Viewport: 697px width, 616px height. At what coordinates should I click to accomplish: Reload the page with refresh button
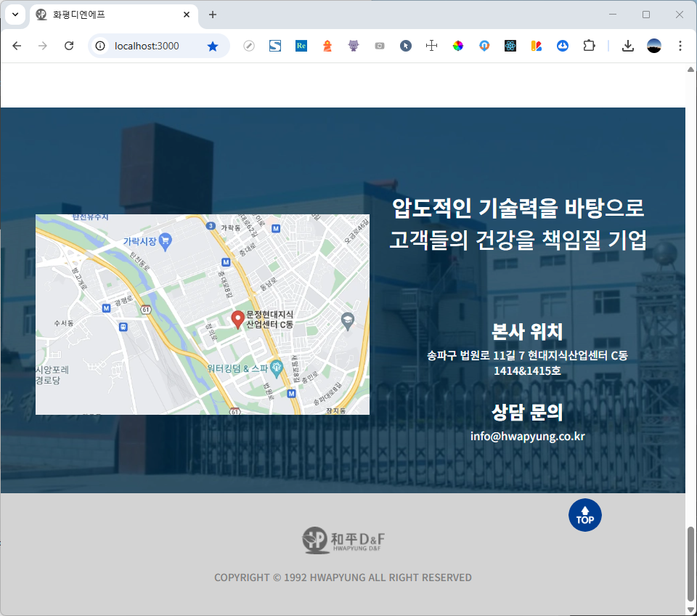point(69,46)
